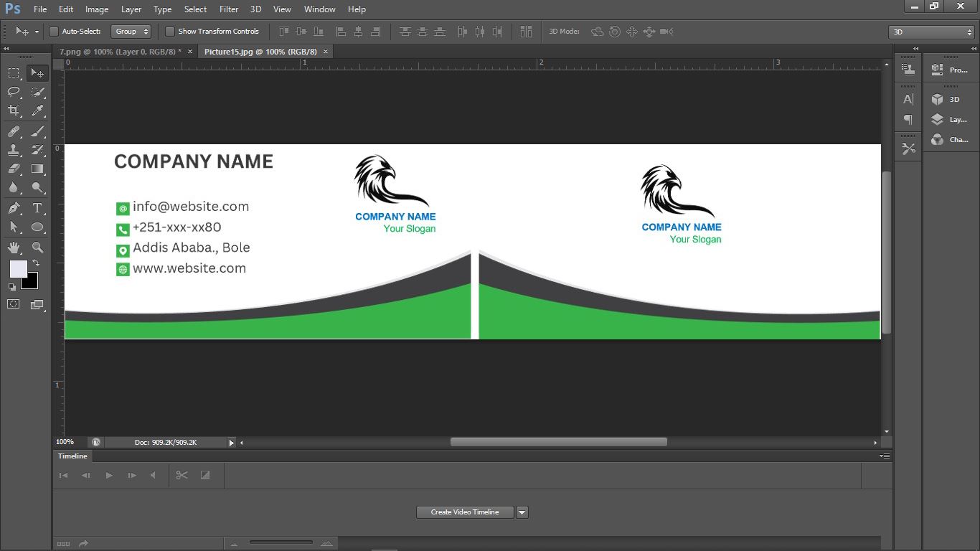Open the Character panel icon
Viewport: 980px width, 551px height.
[908, 99]
